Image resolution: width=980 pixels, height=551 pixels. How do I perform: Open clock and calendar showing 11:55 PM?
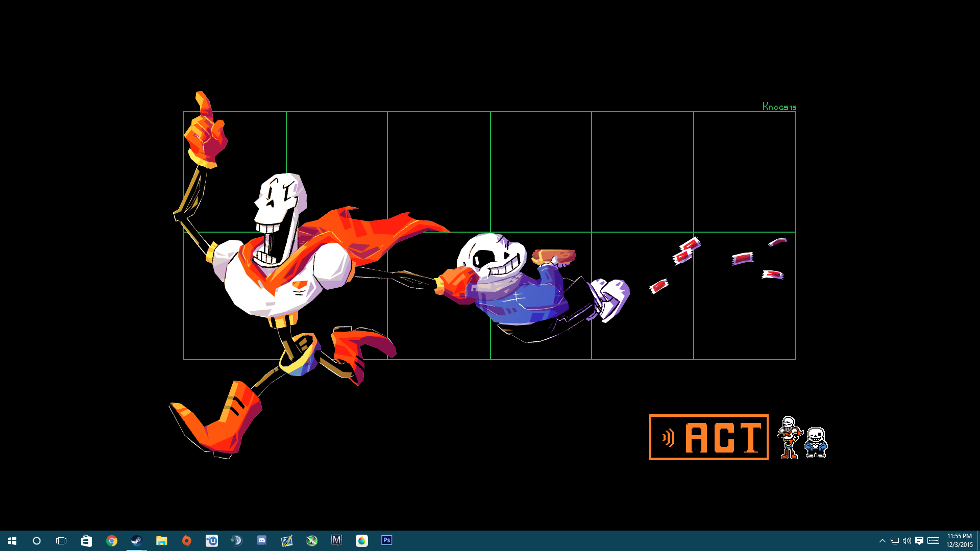click(960, 541)
